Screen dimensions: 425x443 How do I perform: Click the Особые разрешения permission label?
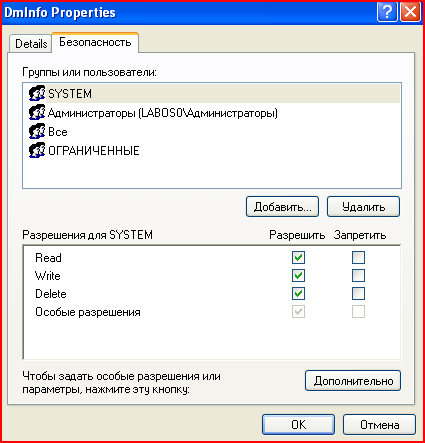88,312
